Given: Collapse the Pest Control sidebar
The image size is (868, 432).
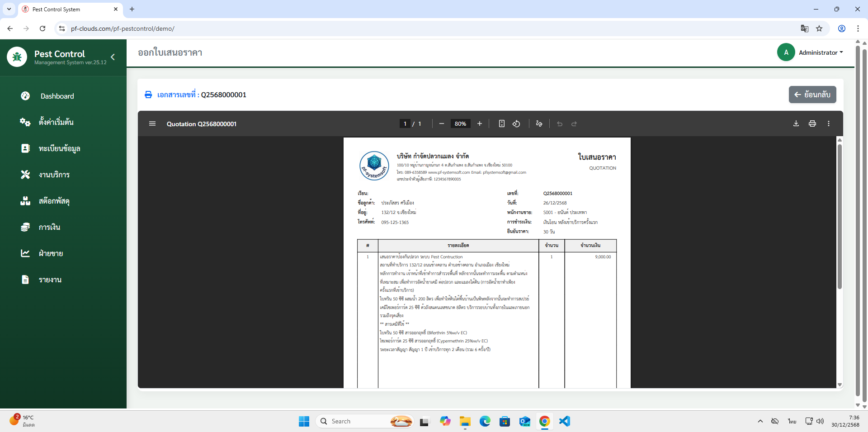Looking at the screenshot, I should tap(113, 57).
